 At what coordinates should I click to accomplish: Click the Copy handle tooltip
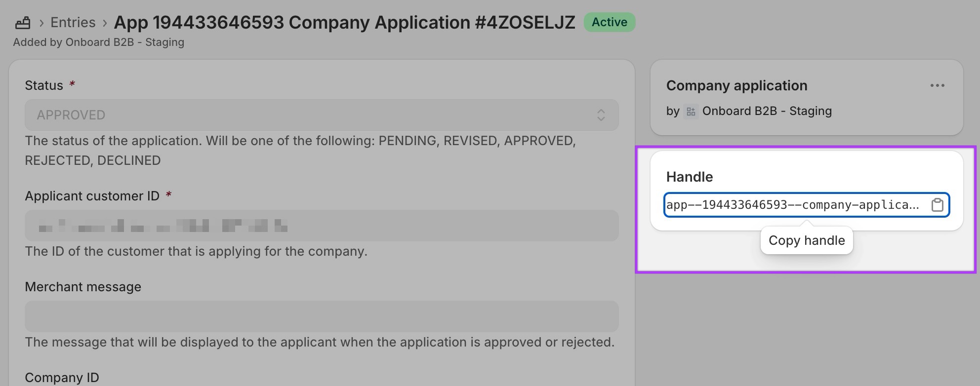(x=807, y=240)
